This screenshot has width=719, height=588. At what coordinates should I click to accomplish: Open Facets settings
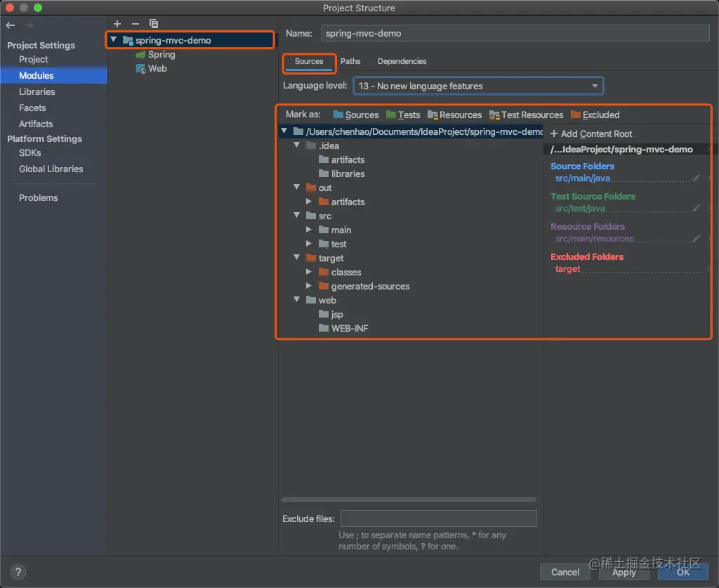32,108
